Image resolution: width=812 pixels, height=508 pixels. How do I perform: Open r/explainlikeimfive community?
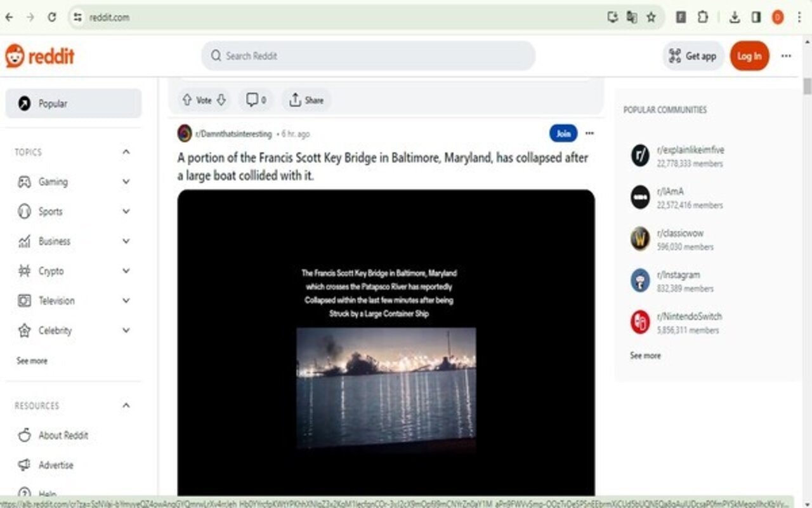pos(691,150)
